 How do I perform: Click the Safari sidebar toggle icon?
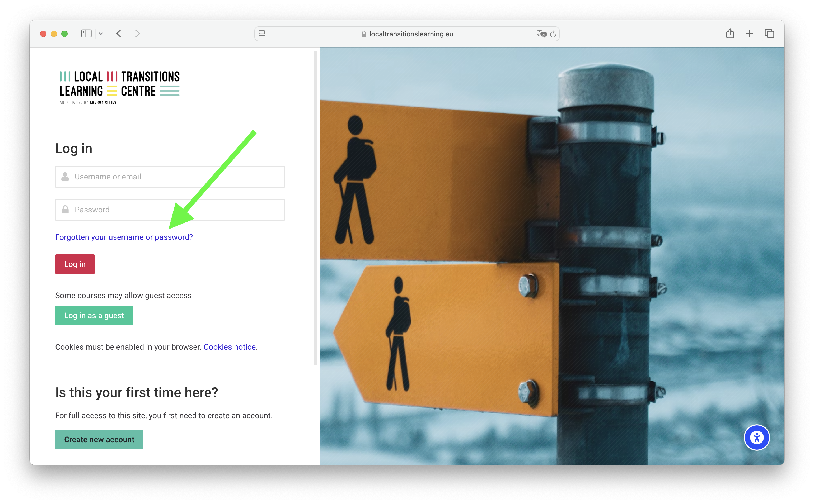tap(86, 34)
